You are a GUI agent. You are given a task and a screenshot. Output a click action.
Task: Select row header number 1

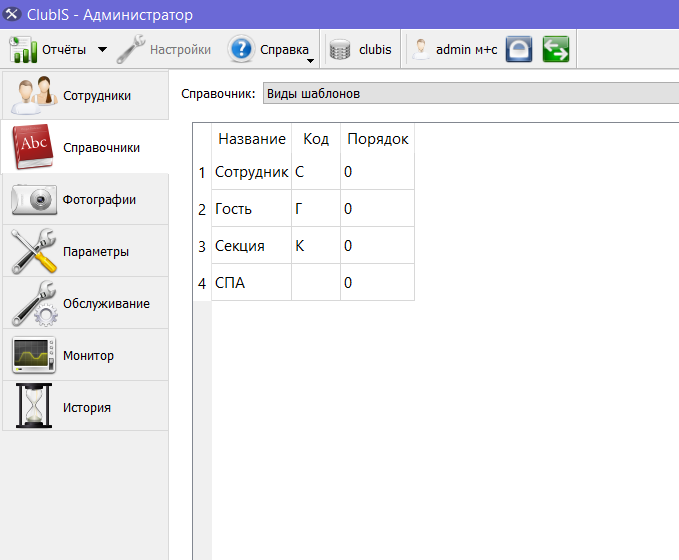pyautogui.click(x=202, y=172)
